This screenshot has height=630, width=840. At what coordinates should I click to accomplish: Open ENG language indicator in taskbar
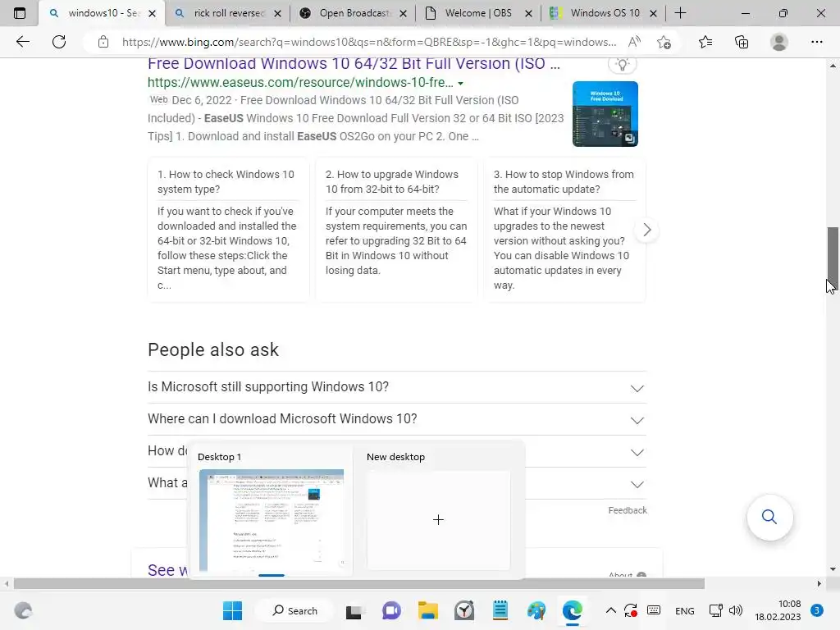685,610
